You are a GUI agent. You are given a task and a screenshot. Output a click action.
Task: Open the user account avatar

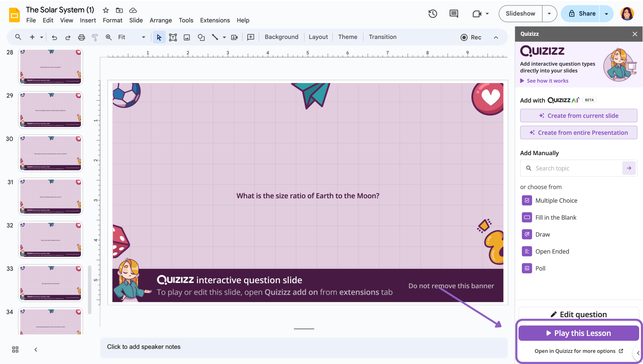coord(627,14)
